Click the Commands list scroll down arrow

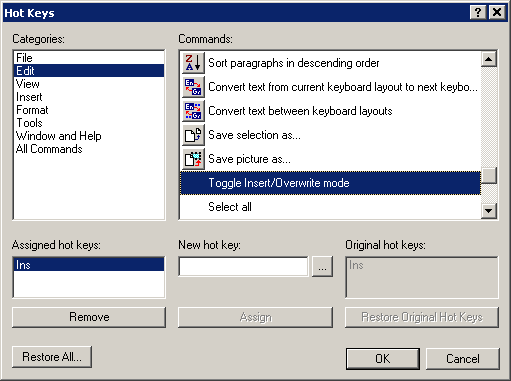pyautogui.click(x=489, y=211)
